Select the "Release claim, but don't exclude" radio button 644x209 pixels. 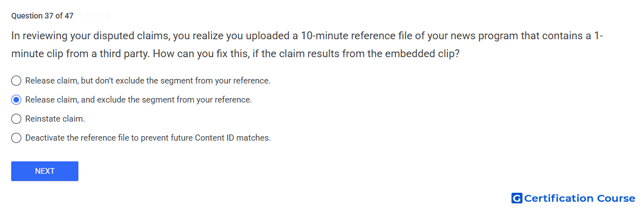tap(16, 81)
